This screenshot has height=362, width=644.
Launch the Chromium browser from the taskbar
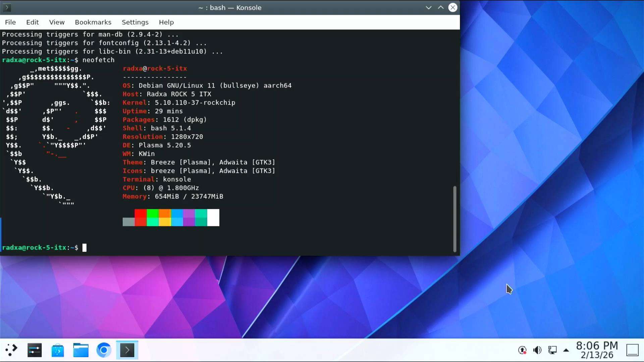104,350
